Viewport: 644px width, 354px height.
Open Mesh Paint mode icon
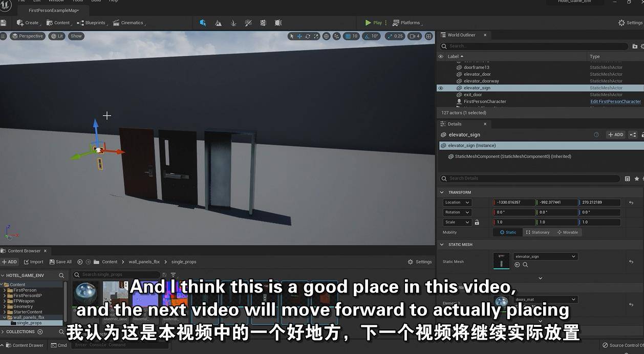coord(248,23)
